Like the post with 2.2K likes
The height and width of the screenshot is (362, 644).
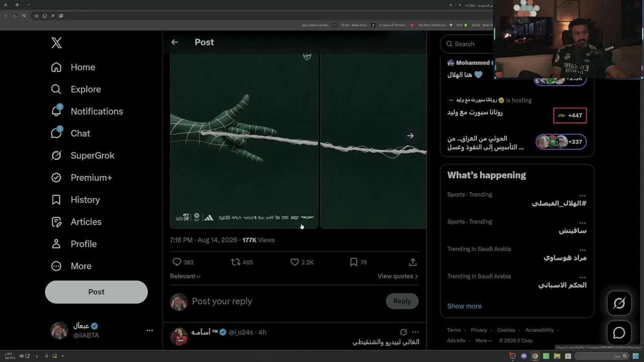[295, 262]
